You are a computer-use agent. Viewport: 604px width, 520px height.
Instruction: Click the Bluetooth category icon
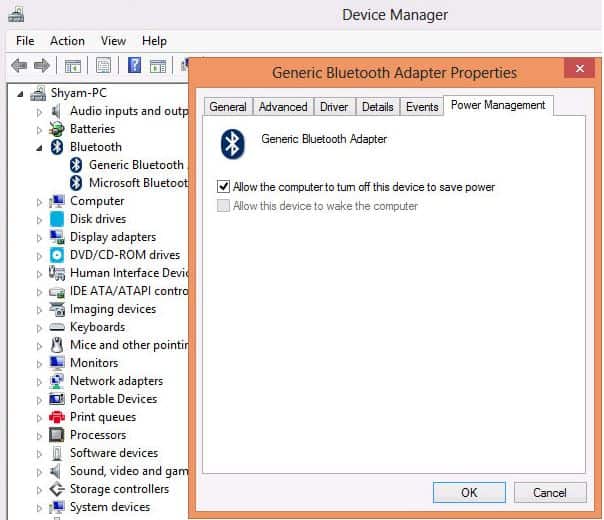[57, 147]
